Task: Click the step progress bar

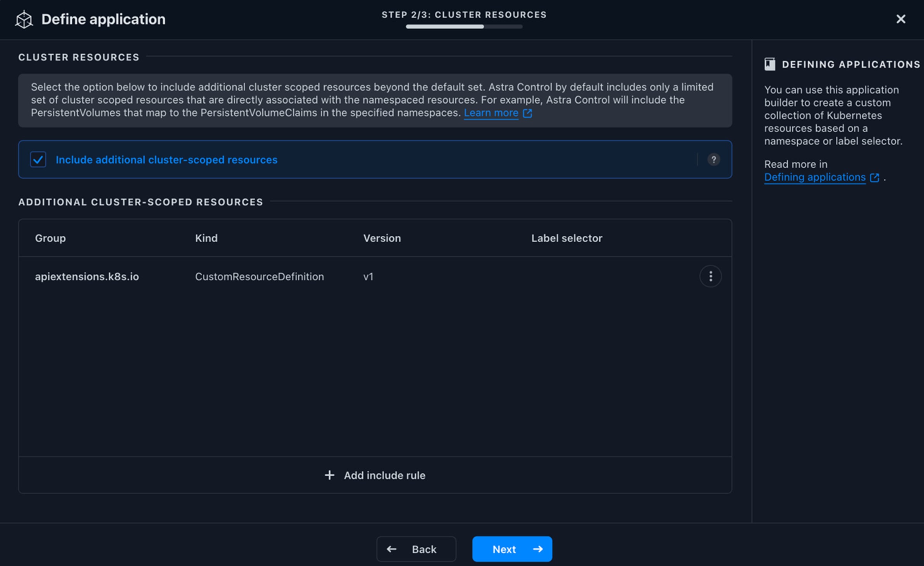Action: (x=464, y=27)
